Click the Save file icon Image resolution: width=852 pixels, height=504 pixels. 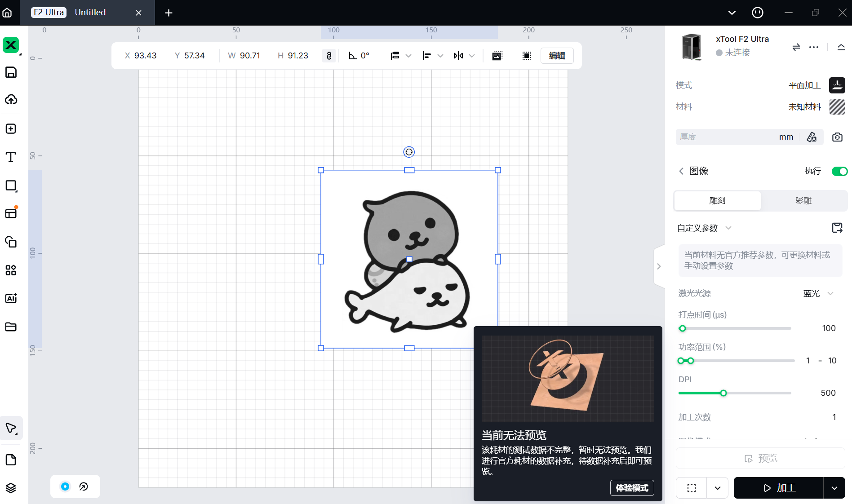pos(11,72)
